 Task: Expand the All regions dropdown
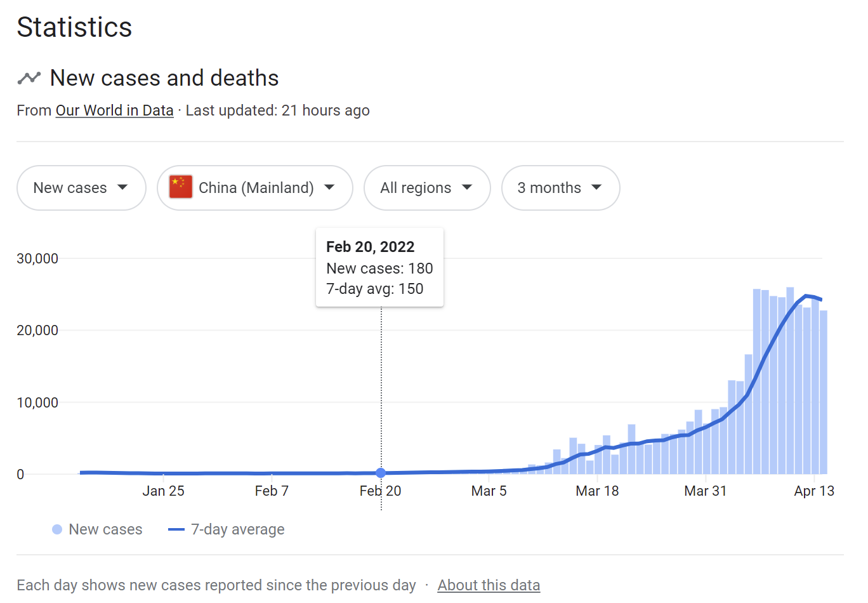tap(426, 188)
